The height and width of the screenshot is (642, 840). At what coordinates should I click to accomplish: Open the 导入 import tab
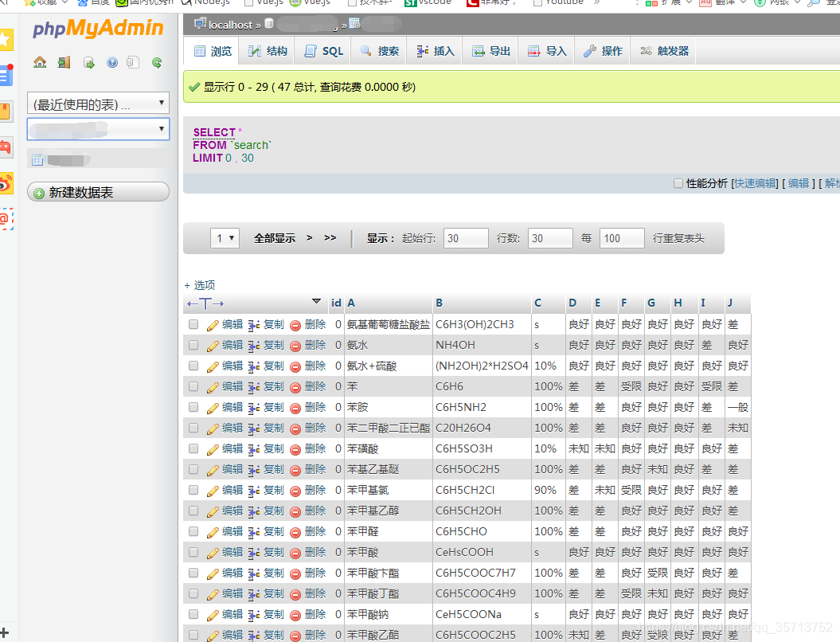(x=547, y=51)
